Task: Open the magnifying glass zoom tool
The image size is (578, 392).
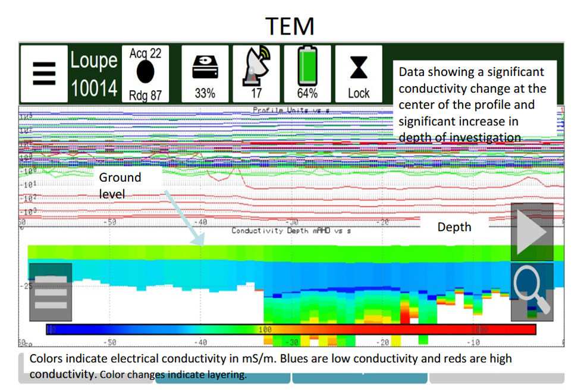Action: point(532,292)
